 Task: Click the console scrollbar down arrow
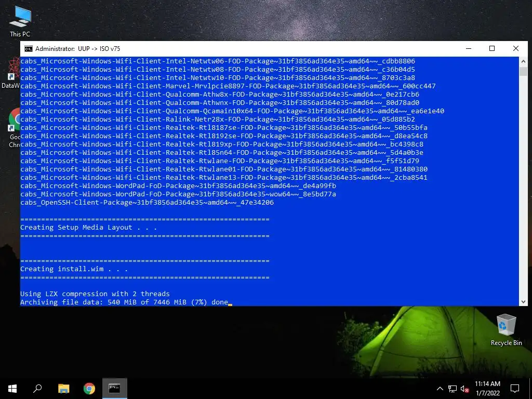click(x=523, y=301)
